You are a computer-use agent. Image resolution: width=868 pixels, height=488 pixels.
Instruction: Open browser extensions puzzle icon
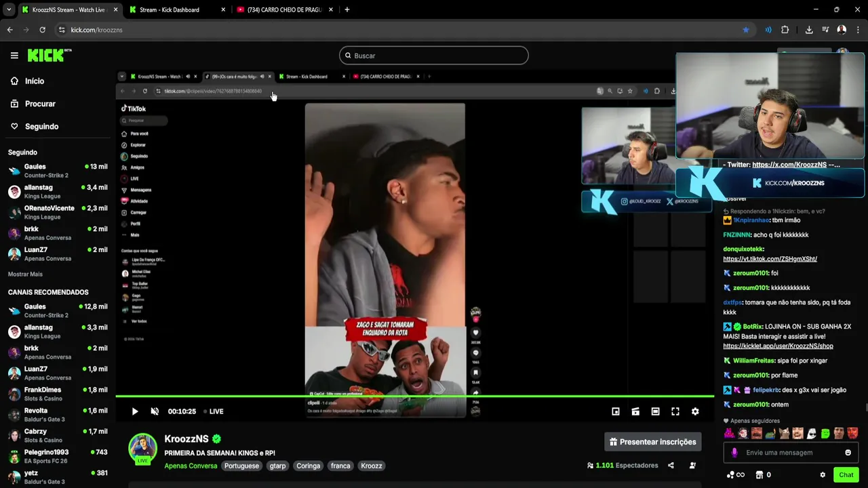point(785,30)
